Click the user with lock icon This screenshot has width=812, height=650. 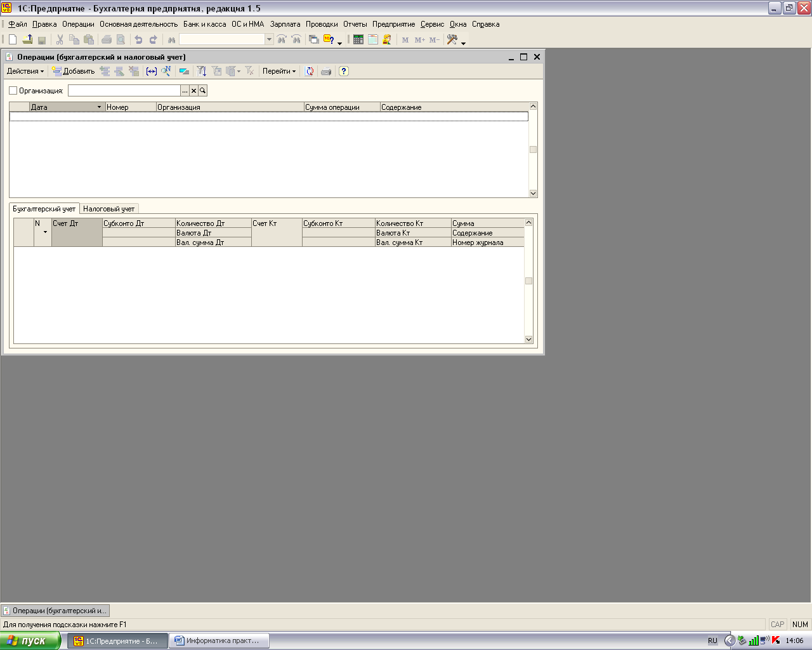[x=387, y=39]
